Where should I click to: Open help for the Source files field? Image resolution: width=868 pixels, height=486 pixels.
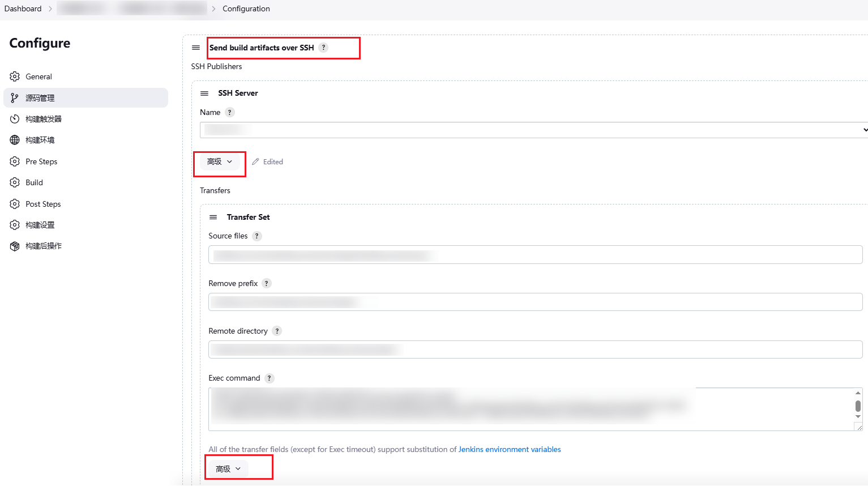coord(256,236)
